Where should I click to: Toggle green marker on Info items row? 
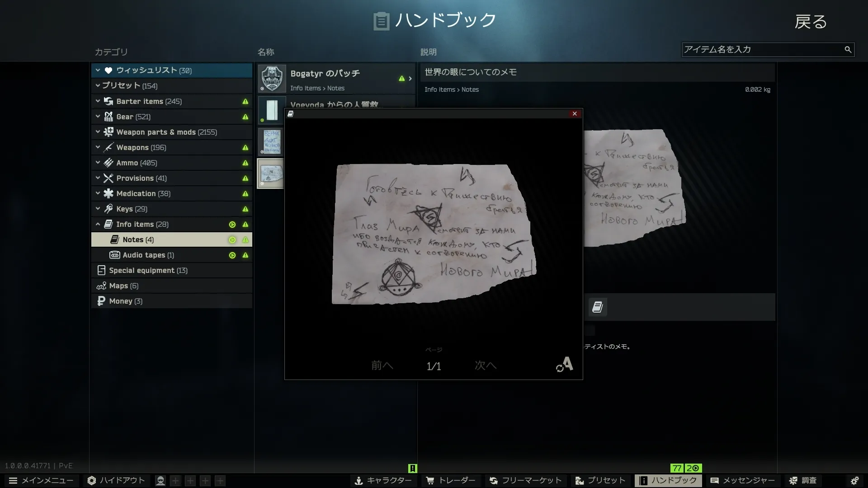[232, 225]
